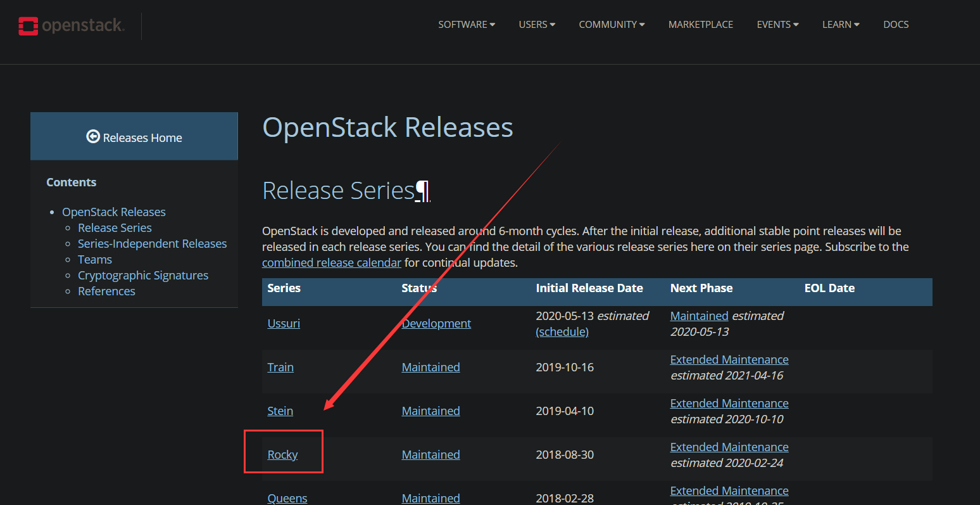Click the back-arrow icon beside Releases Home

coord(93,137)
